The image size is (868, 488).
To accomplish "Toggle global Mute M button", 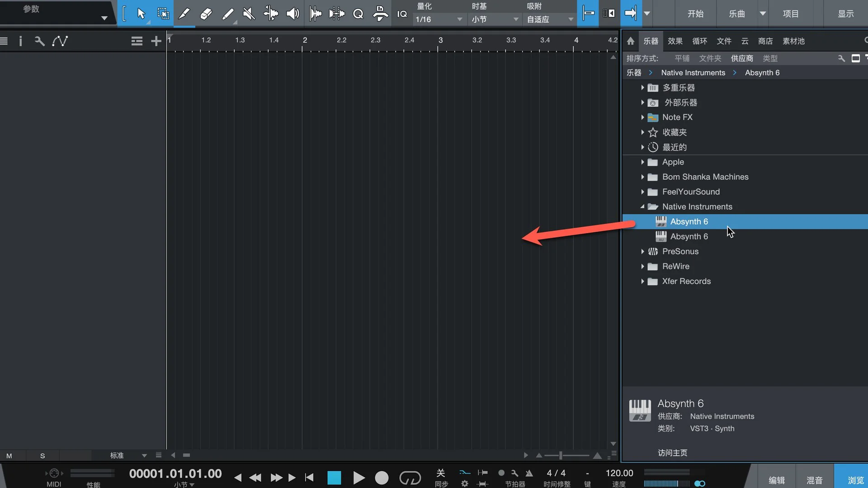I will 9,455.
